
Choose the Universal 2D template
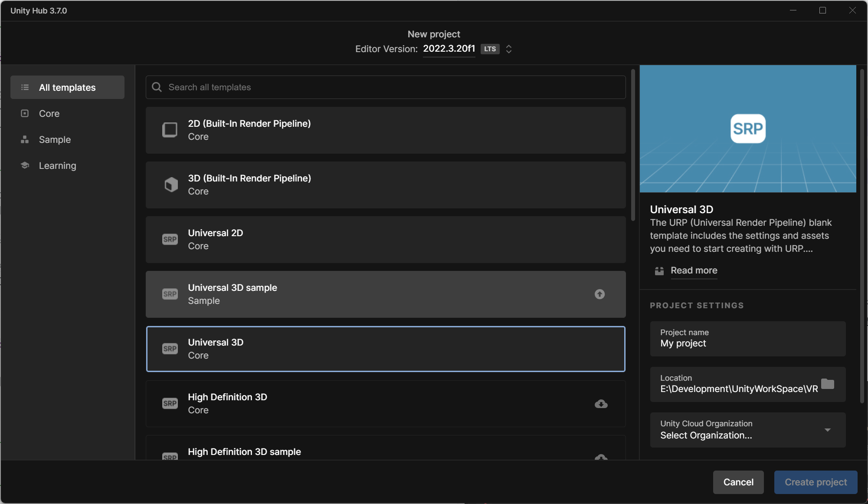coord(386,239)
